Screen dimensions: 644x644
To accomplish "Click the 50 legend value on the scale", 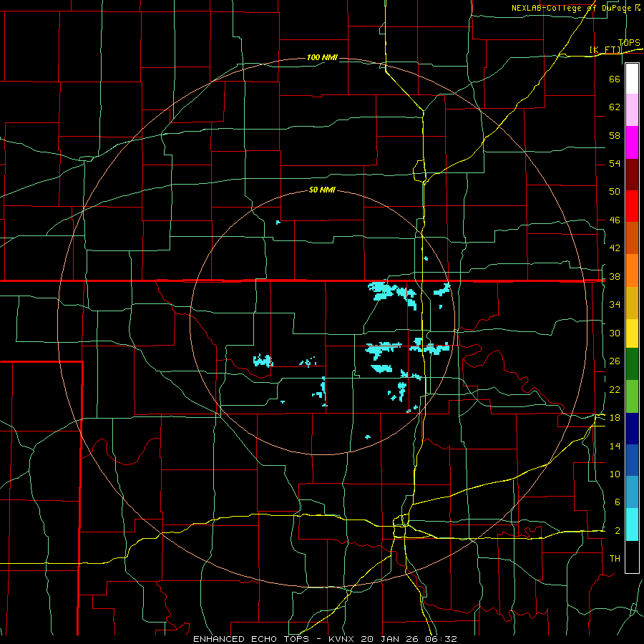I will click(x=615, y=192).
